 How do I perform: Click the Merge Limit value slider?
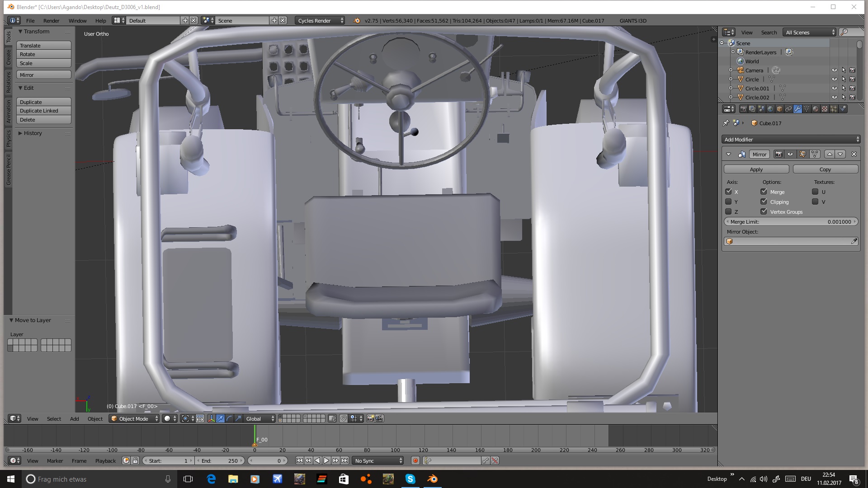click(x=791, y=222)
